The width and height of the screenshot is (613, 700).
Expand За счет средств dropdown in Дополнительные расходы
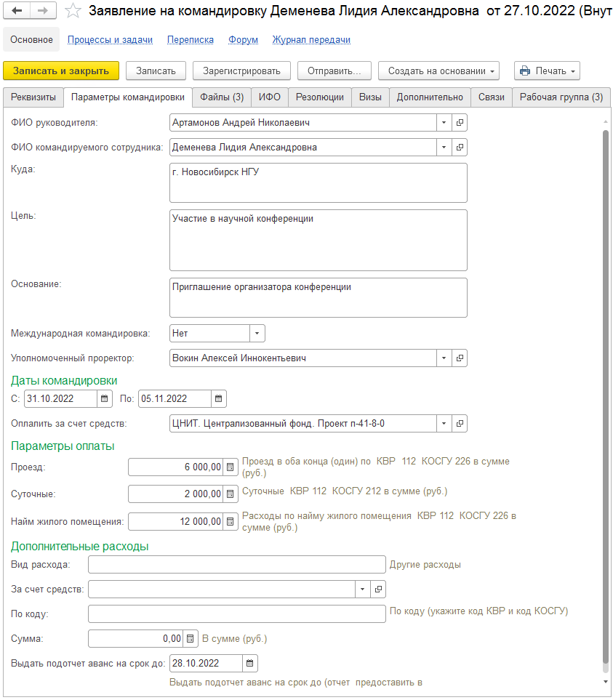[x=363, y=590]
